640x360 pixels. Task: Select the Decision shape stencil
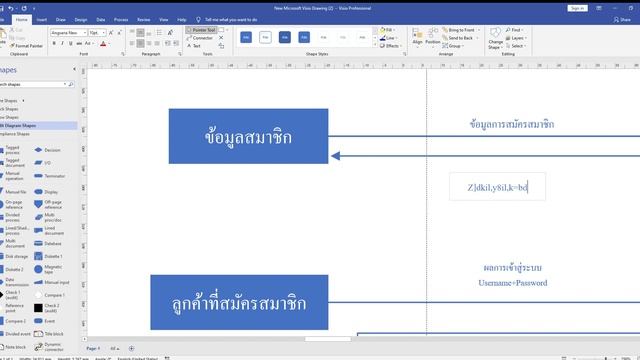tap(48, 150)
